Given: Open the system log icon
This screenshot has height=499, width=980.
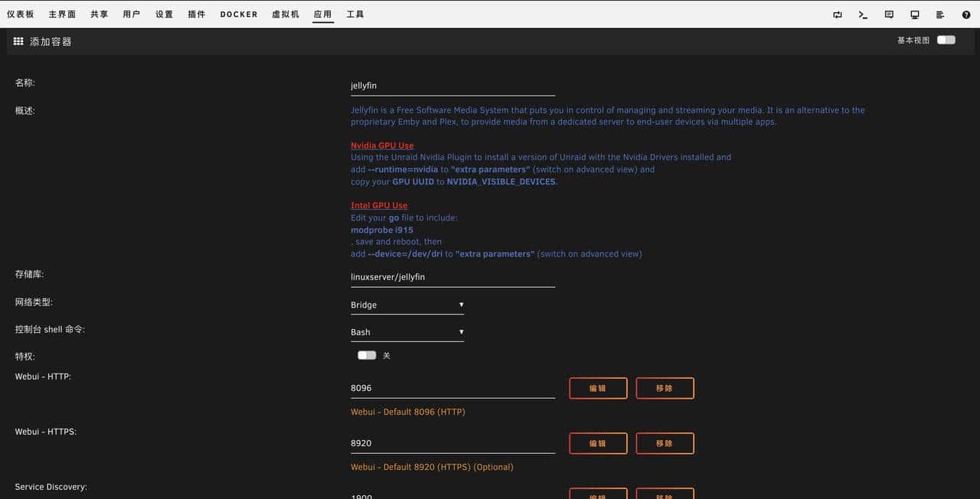Looking at the screenshot, I should [x=940, y=15].
